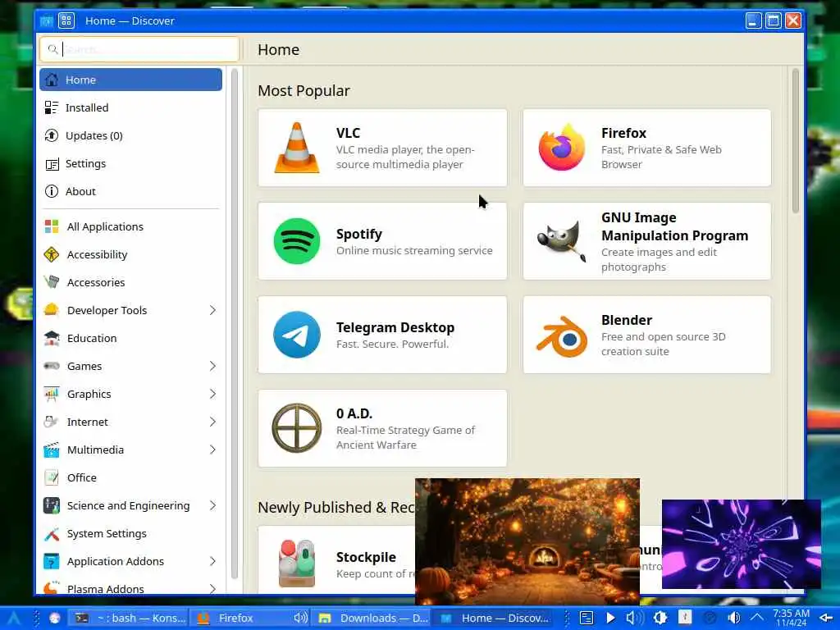Click the Education graduation cap icon
Image resolution: width=840 pixels, height=630 pixels.
click(x=52, y=338)
